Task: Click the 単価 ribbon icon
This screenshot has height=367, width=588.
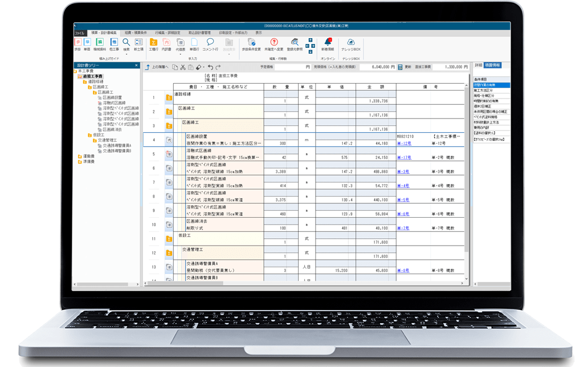Action: pos(87,44)
